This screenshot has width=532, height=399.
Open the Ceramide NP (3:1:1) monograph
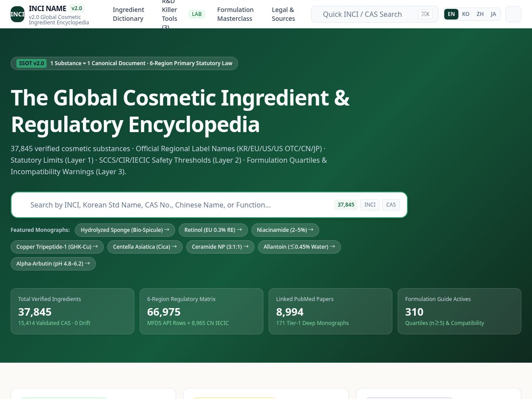pos(220,247)
